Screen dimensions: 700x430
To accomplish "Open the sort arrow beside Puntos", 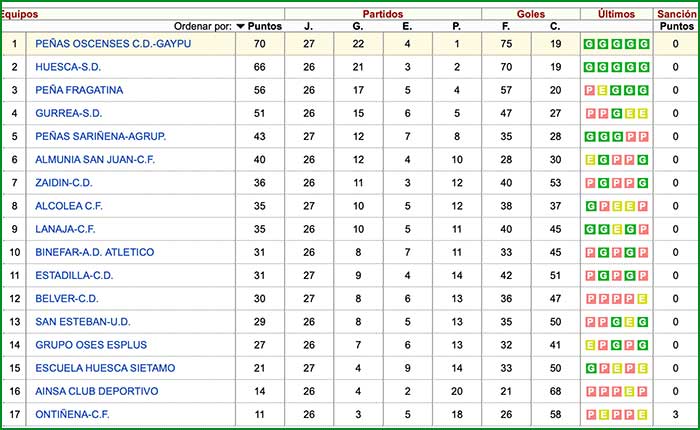I will [240, 26].
